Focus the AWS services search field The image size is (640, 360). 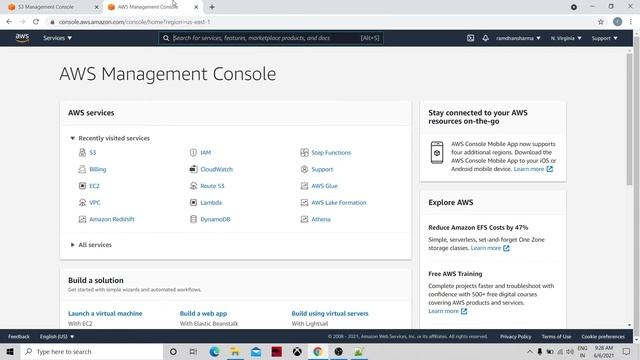(271, 38)
